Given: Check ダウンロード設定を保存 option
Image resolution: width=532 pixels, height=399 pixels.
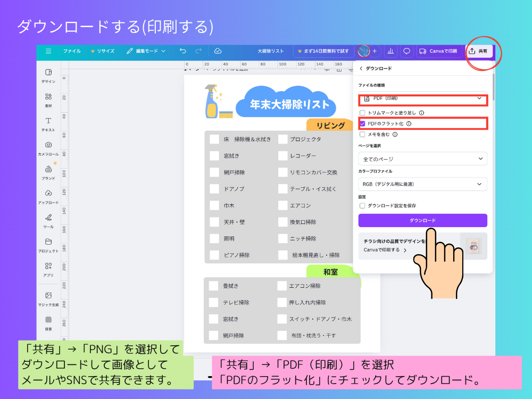Looking at the screenshot, I should 362,205.
